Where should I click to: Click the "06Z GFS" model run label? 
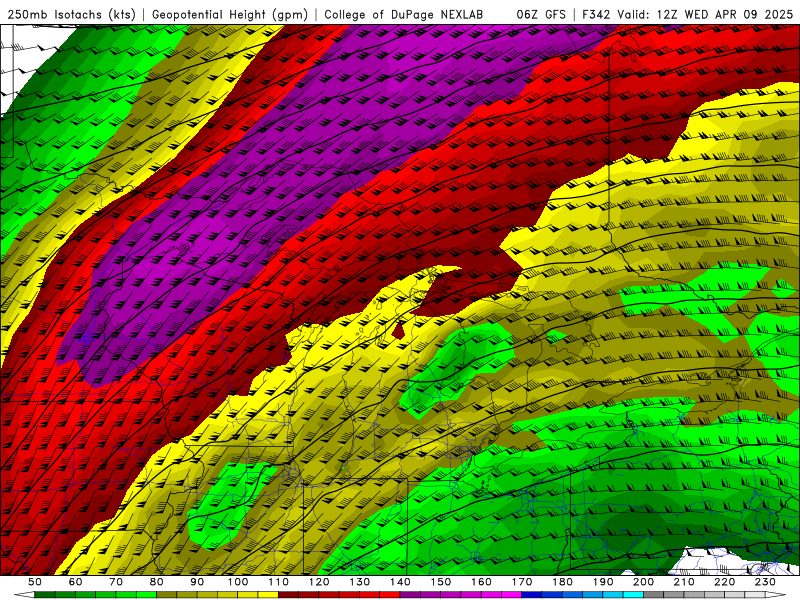coord(541,15)
